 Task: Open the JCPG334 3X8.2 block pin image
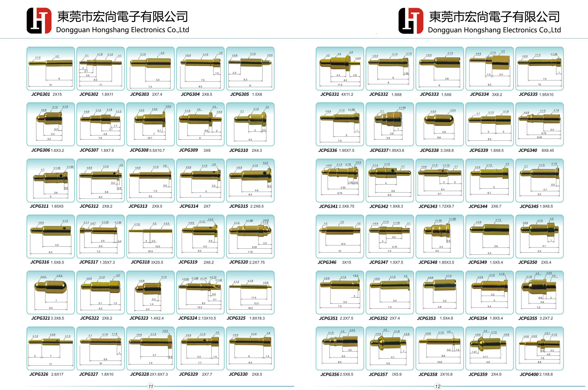click(x=490, y=69)
